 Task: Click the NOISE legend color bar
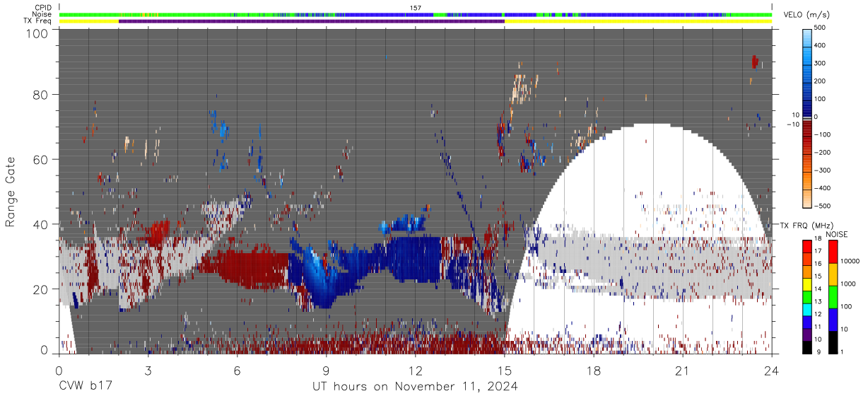tap(833, 296)
